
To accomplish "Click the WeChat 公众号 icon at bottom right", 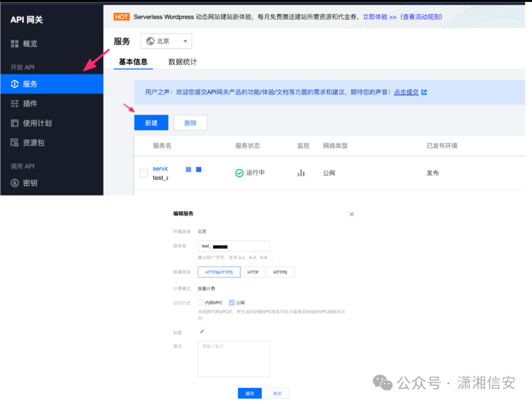I will pyautogui.click(x=382, y=383).
